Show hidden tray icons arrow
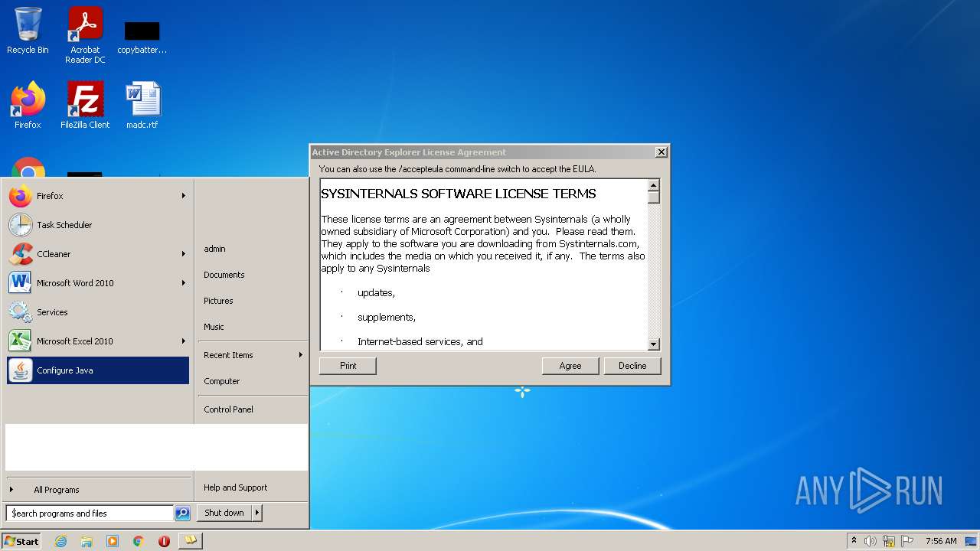The image size is (980, 551). tap(854, 541)
